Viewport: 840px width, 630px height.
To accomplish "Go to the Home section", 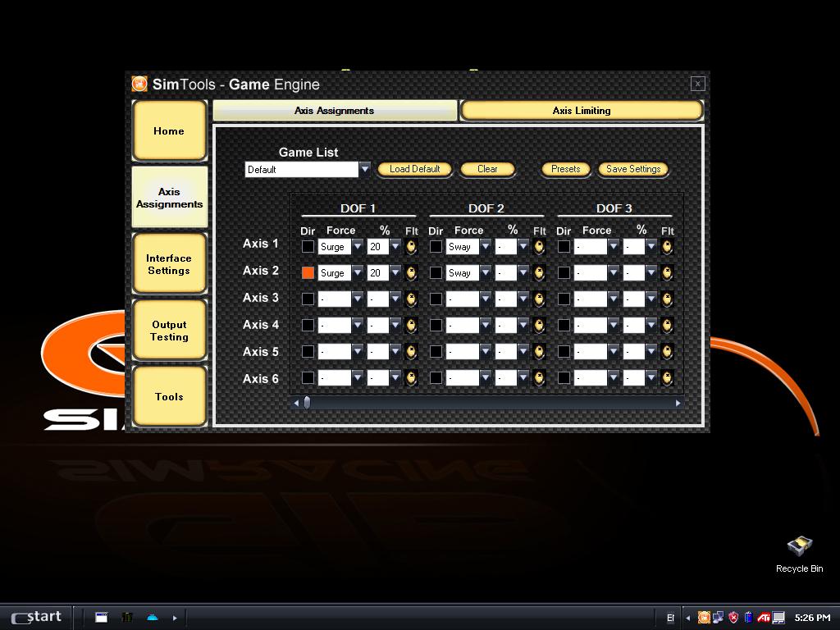I will [169, 130].
